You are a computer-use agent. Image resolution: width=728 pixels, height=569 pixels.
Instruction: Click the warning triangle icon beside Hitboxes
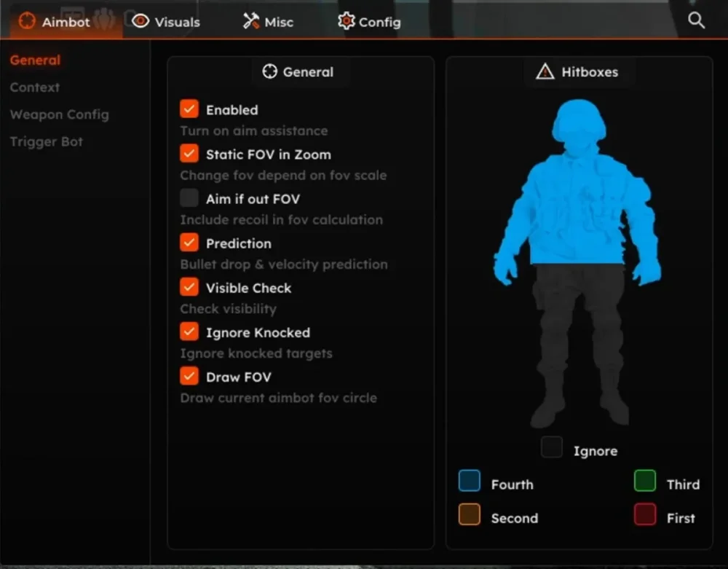[545, 71]
